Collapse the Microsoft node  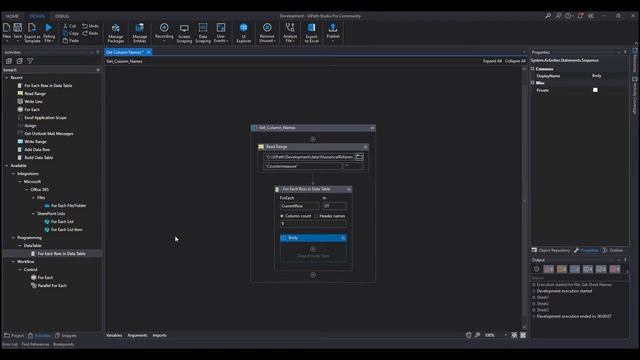click(x=20, y=182)
